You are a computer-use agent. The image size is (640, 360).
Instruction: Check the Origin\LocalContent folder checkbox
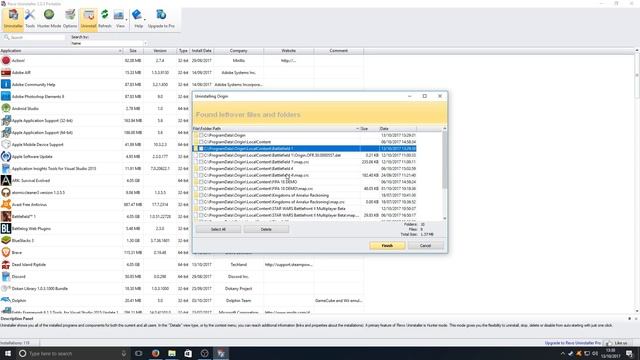(201, 142)
